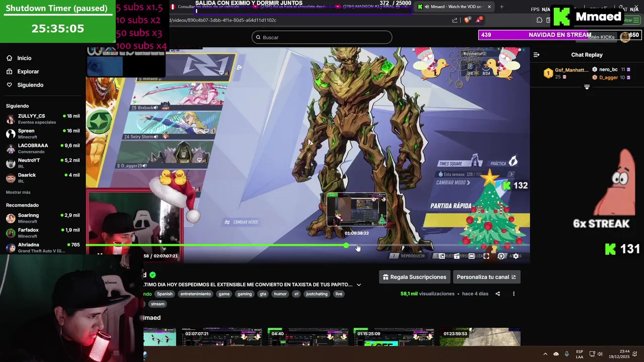Screen dimensions: 644x362
Task: Click the Explorar compass icon
Action: point(9,71)
